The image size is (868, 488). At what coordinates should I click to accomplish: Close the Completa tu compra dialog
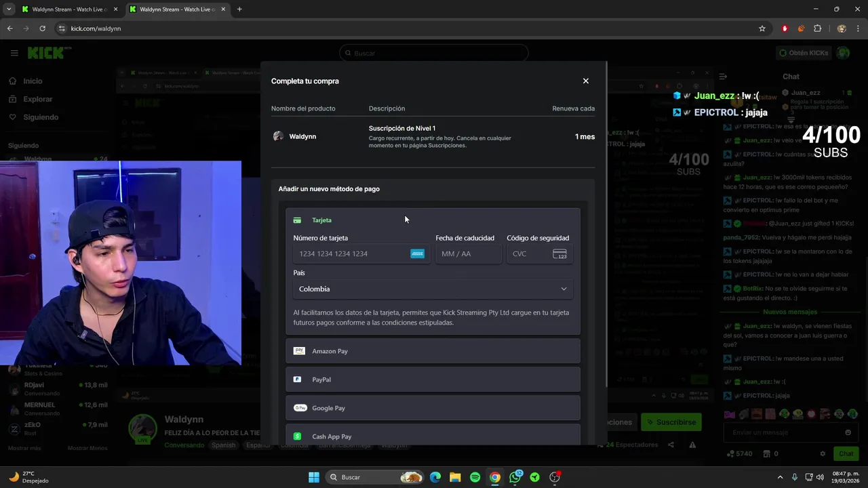586,81
